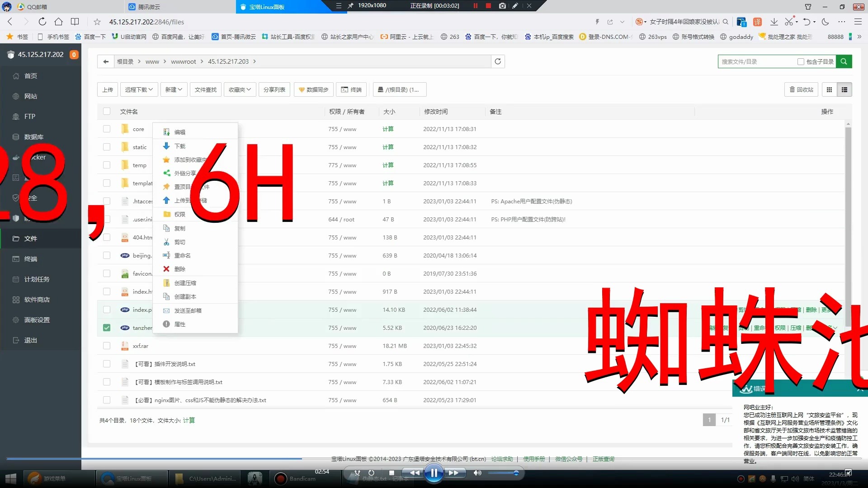Check the select-all files checkbox
This screenshot has height=488, width=868.
107,111
